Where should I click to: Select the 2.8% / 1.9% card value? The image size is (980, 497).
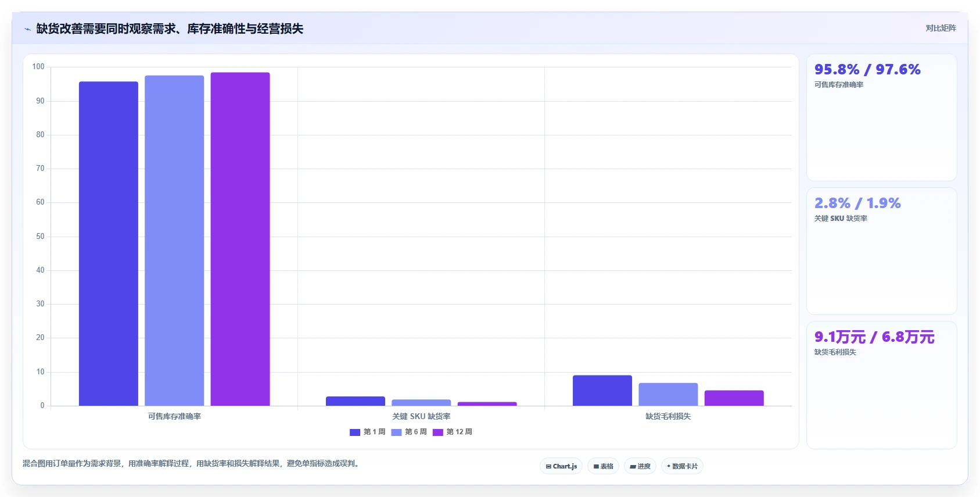coord(857,203)
